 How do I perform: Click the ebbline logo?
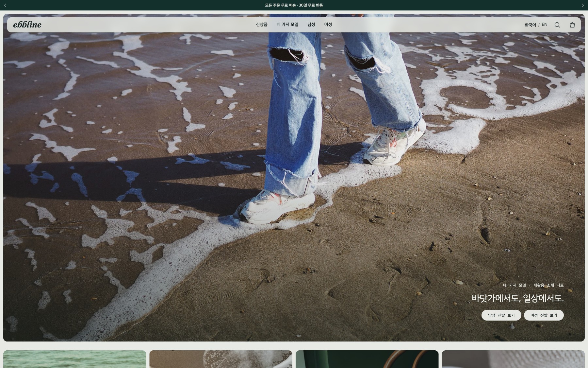[x=27, y=25]
